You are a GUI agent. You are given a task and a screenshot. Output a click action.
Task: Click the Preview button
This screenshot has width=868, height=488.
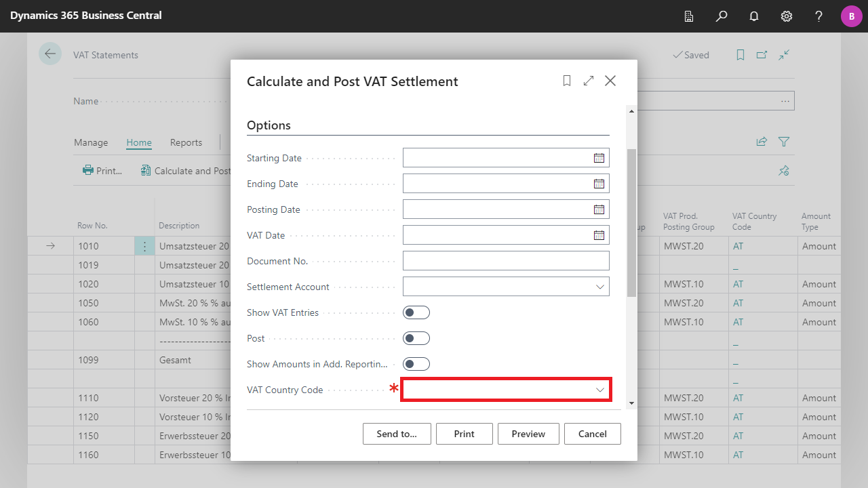coord(528,434)
